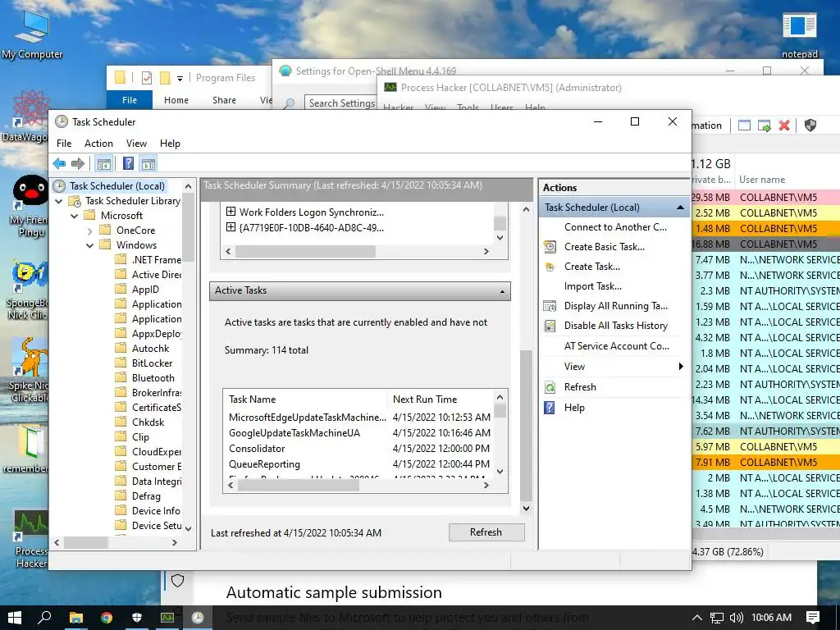The width and height of the screenshot is (840, 630).
Task: Open the View submenu arrow in Actions
Action: (x=681, y=367)
